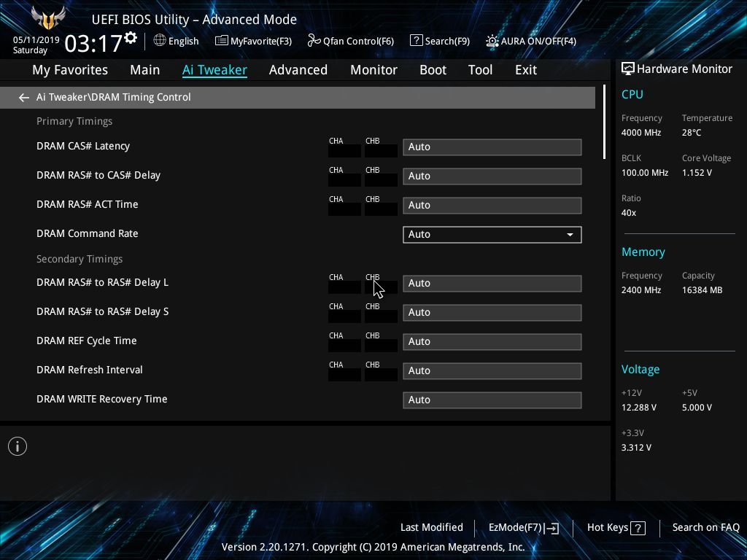Open the clock settings gear icon
Image resolution: width=747 pixels, height=560 pixels.
pos(131,38)
